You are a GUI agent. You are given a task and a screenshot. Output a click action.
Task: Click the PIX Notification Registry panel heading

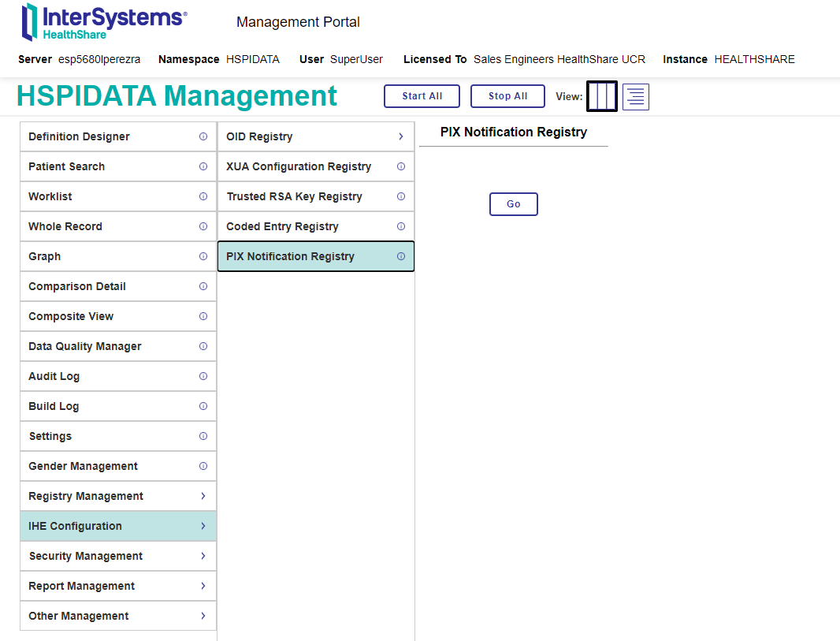[513, 132]
